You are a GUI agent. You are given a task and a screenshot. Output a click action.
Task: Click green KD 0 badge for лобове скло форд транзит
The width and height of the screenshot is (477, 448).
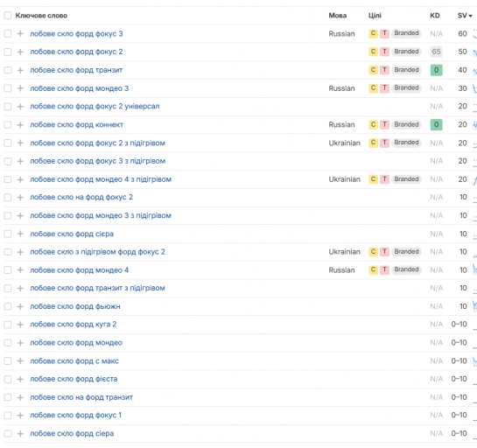click(x=436, y=70)
